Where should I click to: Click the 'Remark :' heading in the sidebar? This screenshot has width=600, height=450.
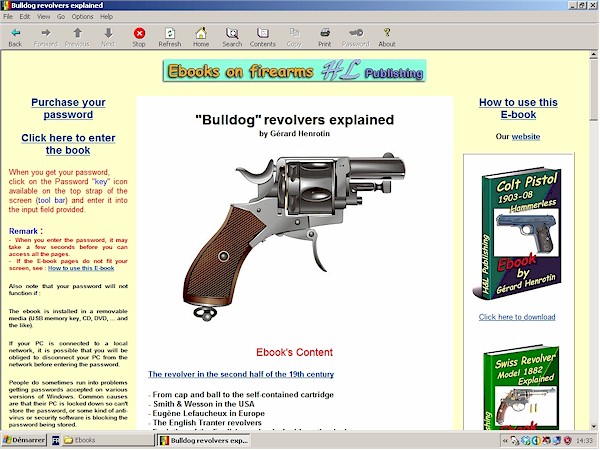coord(26,231)
